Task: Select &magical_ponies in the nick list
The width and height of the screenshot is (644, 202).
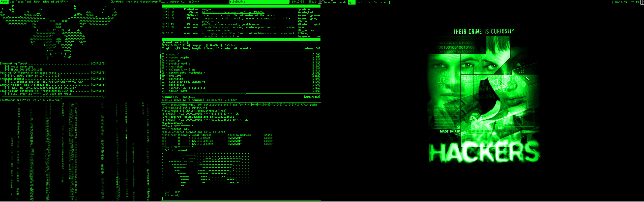Action: (x=309, y=15)
